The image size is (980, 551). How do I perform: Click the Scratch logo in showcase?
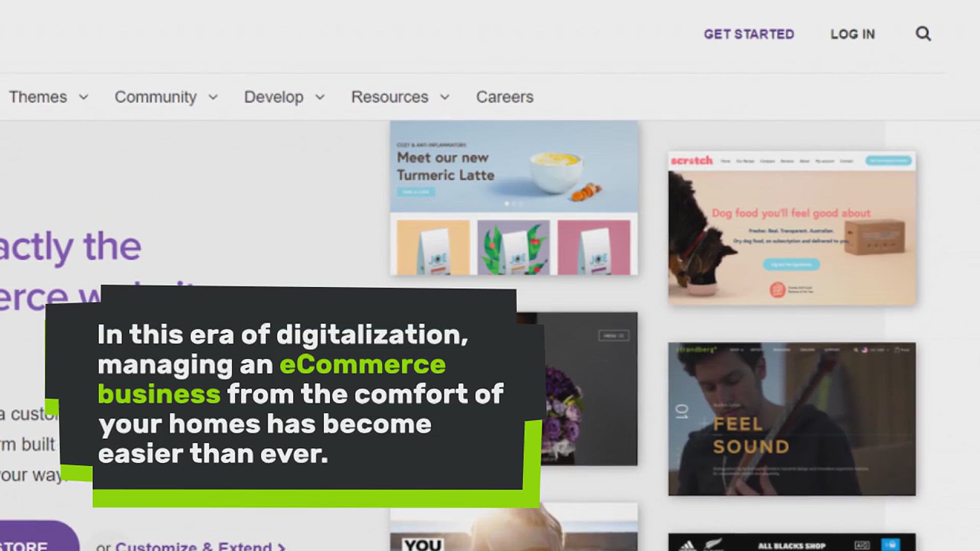point(692,161)
